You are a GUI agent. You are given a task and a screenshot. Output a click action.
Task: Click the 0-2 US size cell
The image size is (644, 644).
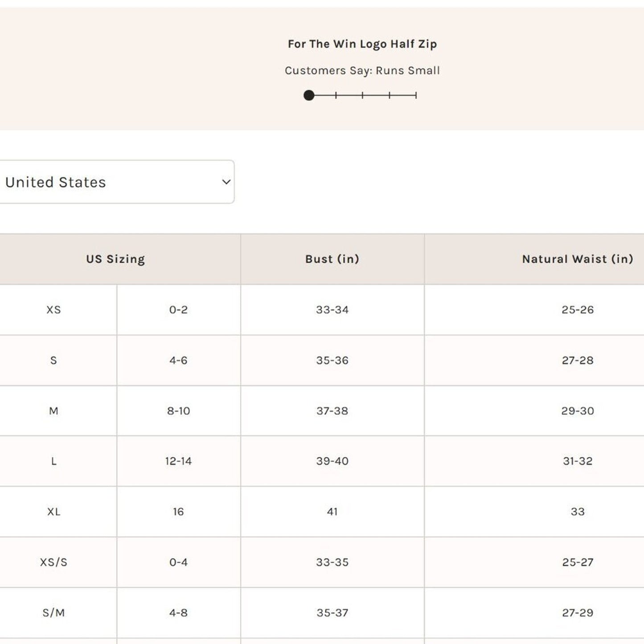pyautogui.click(x=178, y=310)
